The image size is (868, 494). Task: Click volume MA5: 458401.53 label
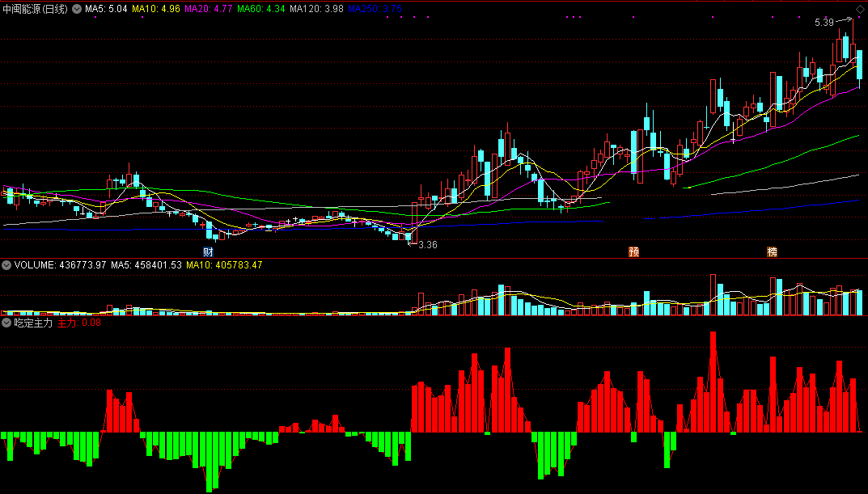pyautogui.click(x=146, y=265)
